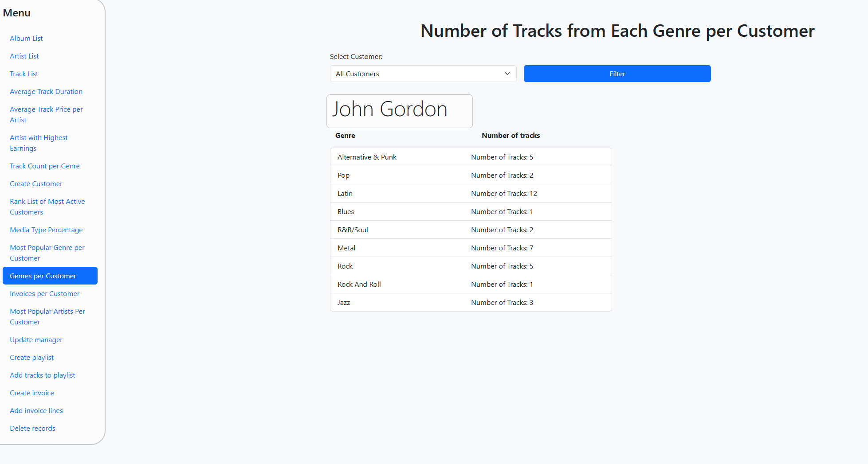
Task: View Media Type Percentage report
Action: pyautogui.click(x=46, y=230)
